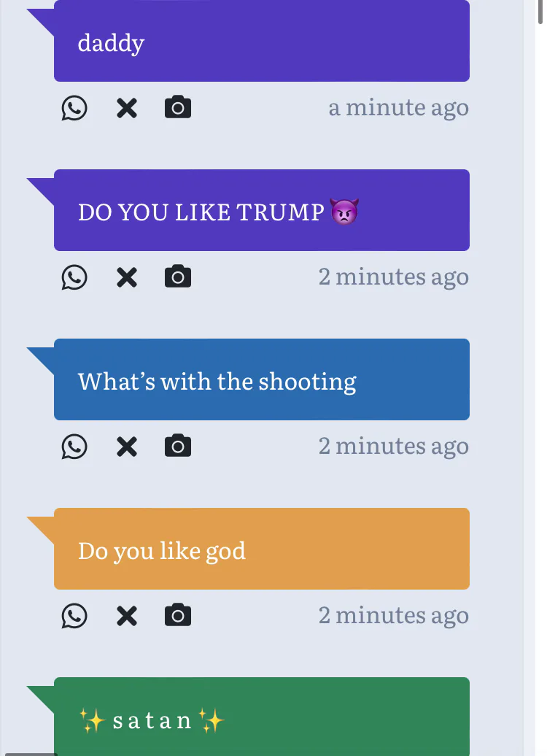Click camera icon under "What's with the shooting"
The width and height of the screenshot is (547, 756).
click(178, 447)
